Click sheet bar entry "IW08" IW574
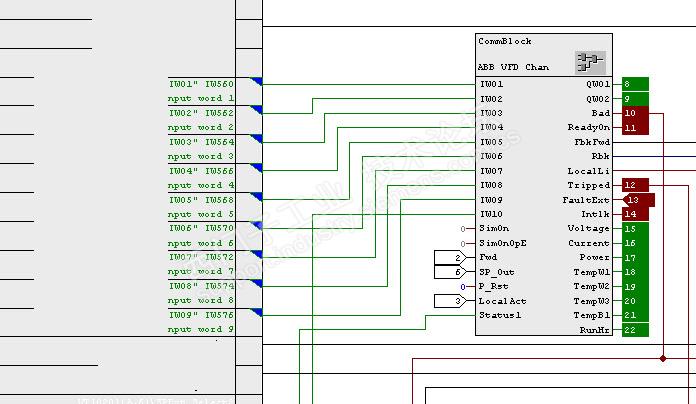Screen dimensions: 696x404 [x=201, y=286]
